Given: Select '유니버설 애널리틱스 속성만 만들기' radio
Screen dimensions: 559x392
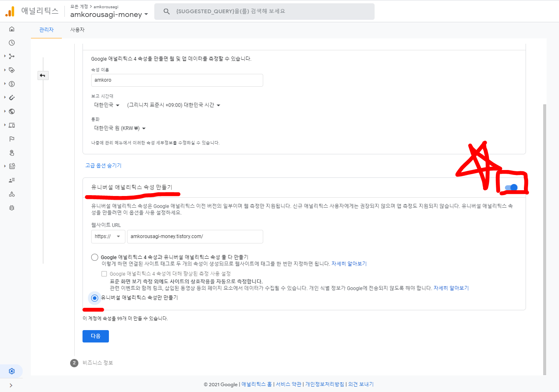Looking at the screenshot, I should (x=94, y=298).
